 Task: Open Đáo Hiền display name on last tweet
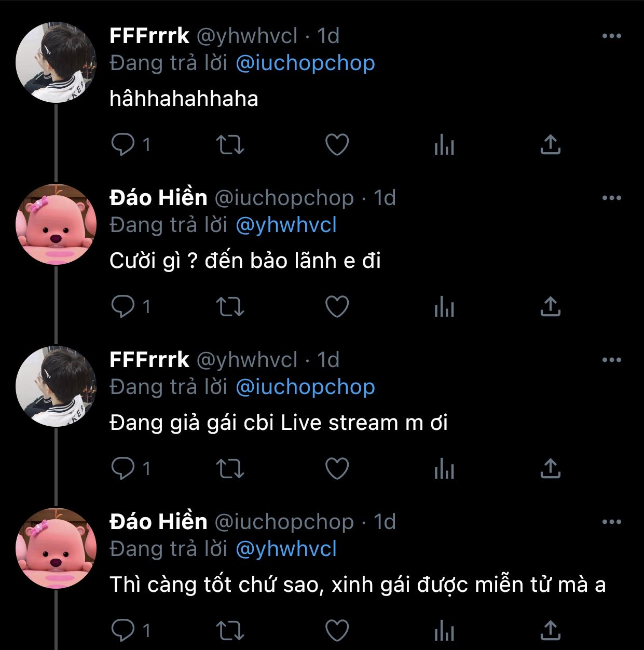pyautogui.click(x=158, y=522)
